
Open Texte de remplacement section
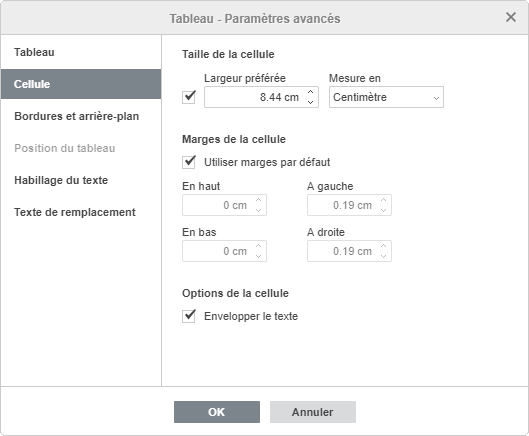coord(81,212)
